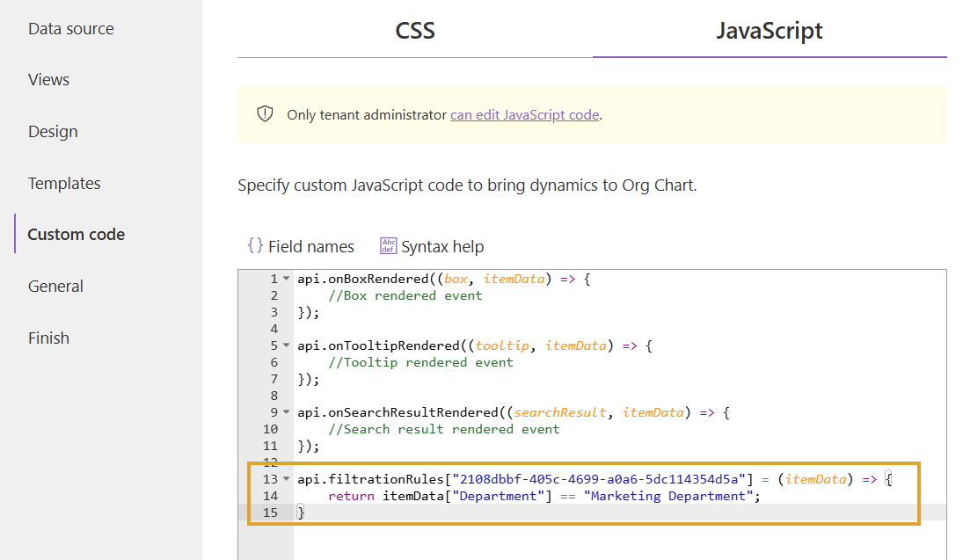Image resolution: width=963 pixels, height=560 pixels.
Task: Open the 'can edit JavaScript code' link
Action: pos(524,115)
